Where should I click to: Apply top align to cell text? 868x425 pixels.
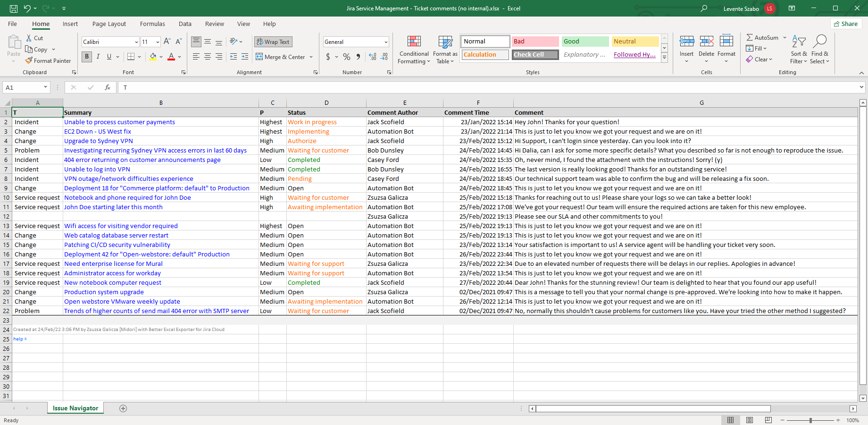coord(196,42)
